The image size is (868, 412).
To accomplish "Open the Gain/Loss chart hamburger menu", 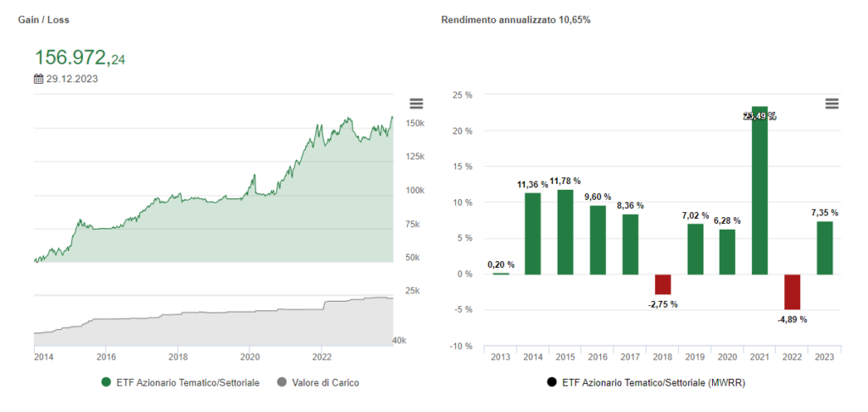I will (x=416, y=103).
